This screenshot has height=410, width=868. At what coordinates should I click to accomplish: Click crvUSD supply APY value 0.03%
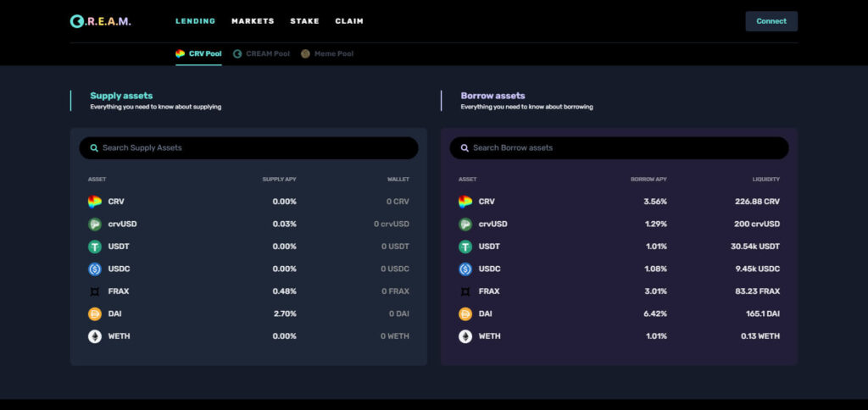pos(285,224)
